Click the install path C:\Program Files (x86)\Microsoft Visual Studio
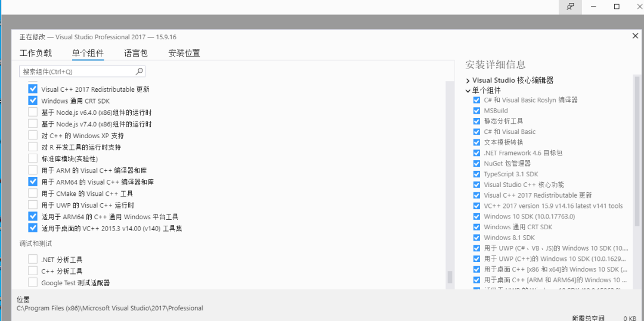Image resolution: width=644 pixels, height=321 pixels. (110, 308)
